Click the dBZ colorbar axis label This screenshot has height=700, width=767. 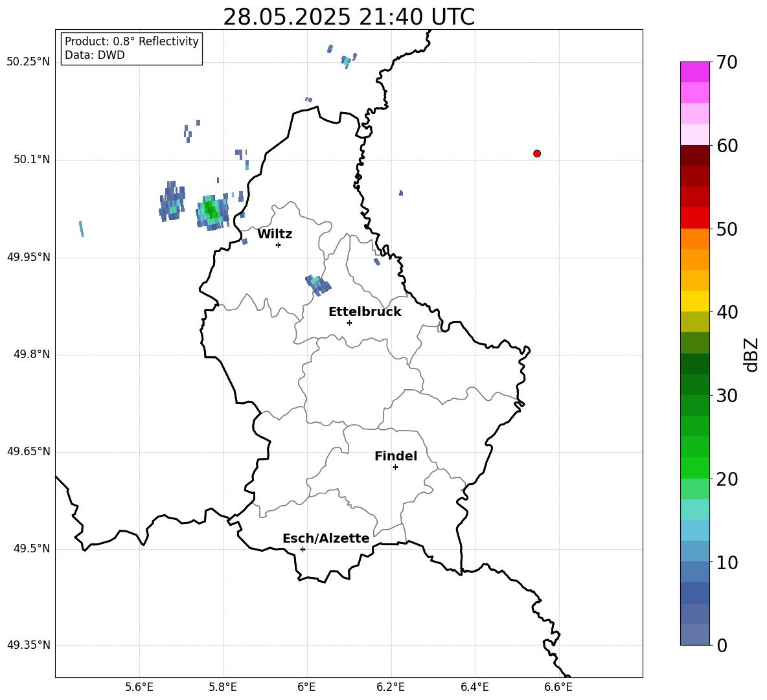752,354
